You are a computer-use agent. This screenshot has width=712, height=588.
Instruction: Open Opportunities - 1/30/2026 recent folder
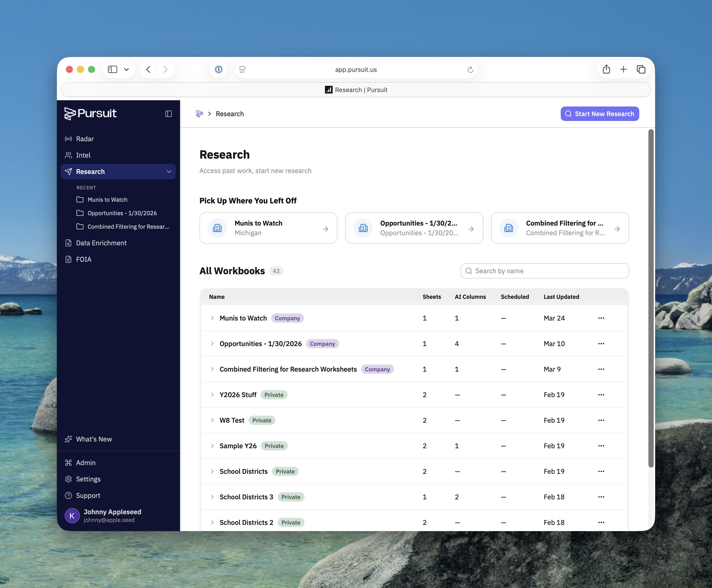tap(122, 213)
